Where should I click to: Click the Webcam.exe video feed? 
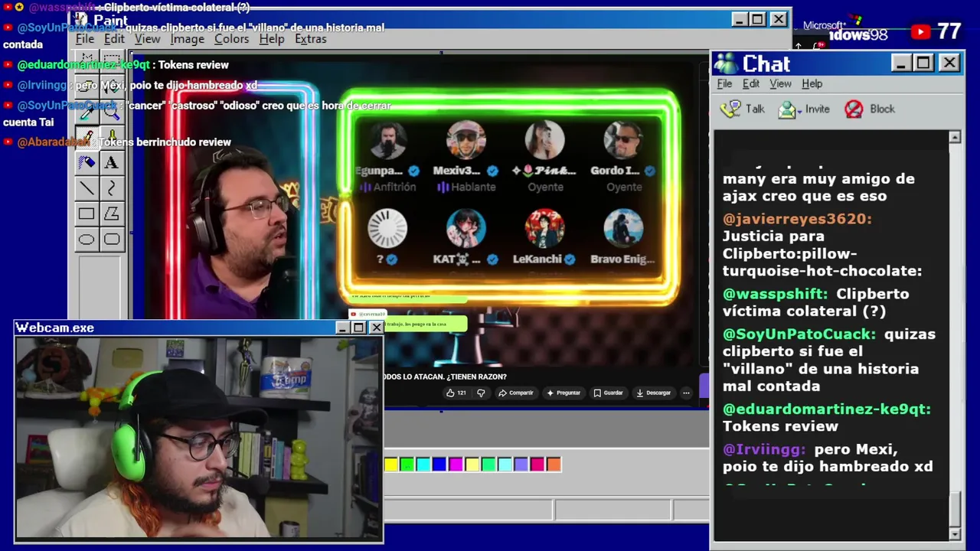point(199,438)
